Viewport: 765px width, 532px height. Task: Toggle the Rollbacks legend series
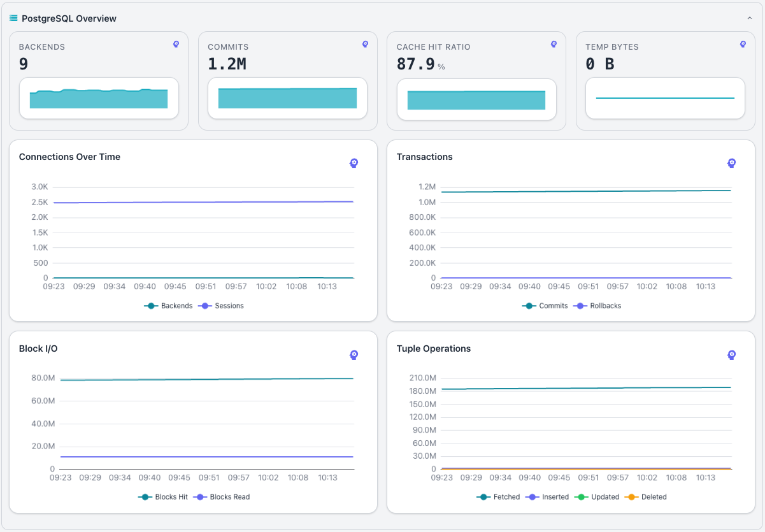[597, 306]
